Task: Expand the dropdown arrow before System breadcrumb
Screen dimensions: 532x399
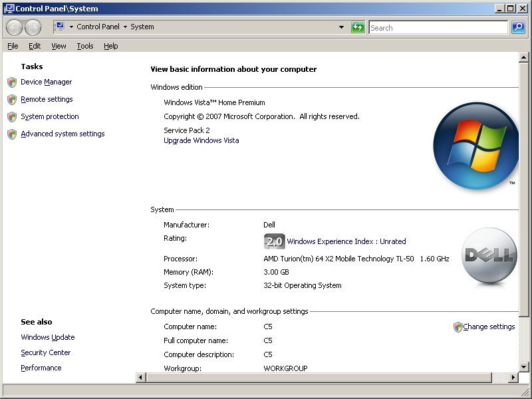Action: [125, 27]
